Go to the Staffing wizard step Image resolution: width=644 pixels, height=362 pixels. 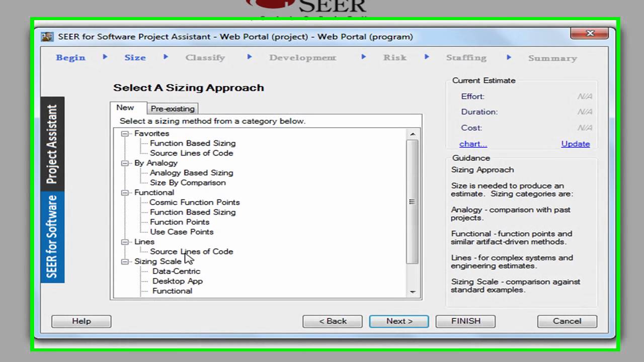(466, 57)
